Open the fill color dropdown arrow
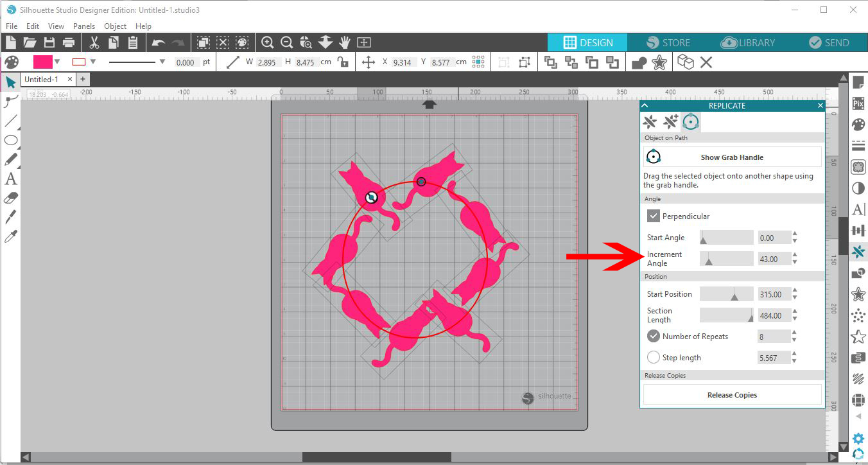 point(57,62)
